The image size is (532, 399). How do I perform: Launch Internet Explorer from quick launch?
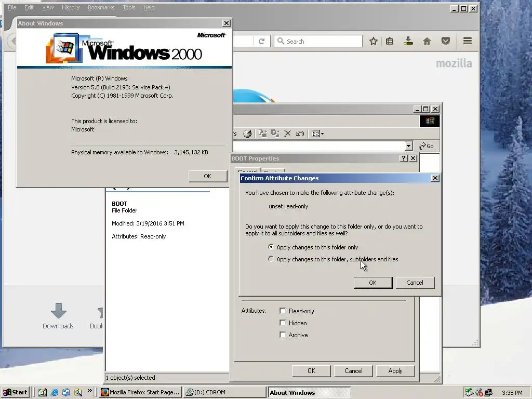[x=54, y=392]
